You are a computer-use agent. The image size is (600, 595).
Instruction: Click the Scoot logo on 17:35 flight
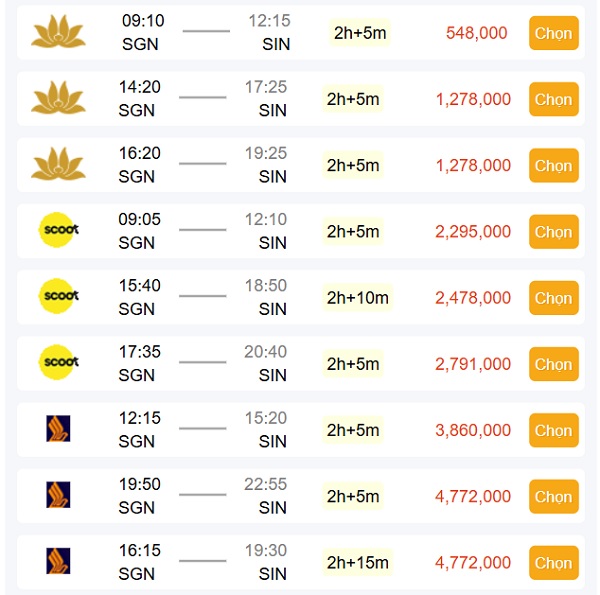(x=59, y=363)
